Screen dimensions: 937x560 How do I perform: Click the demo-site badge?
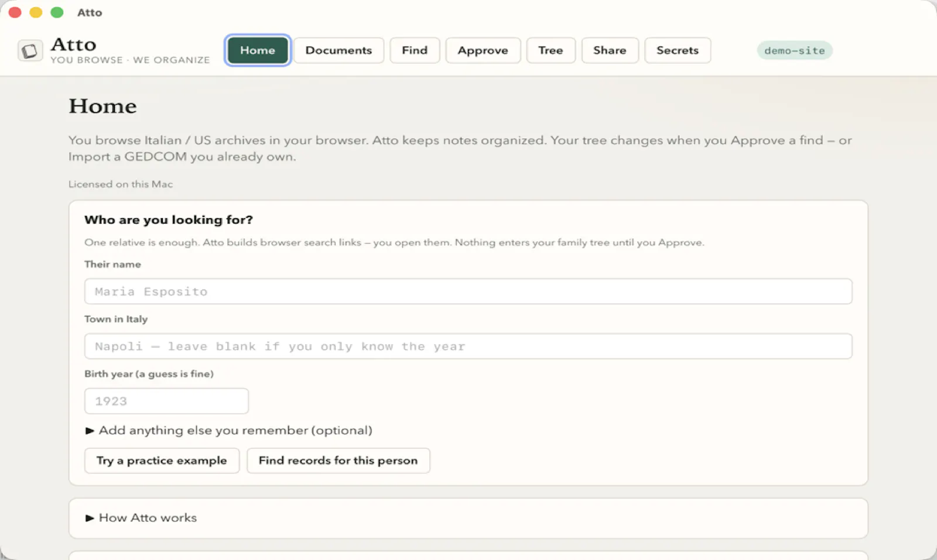[795, 50]
